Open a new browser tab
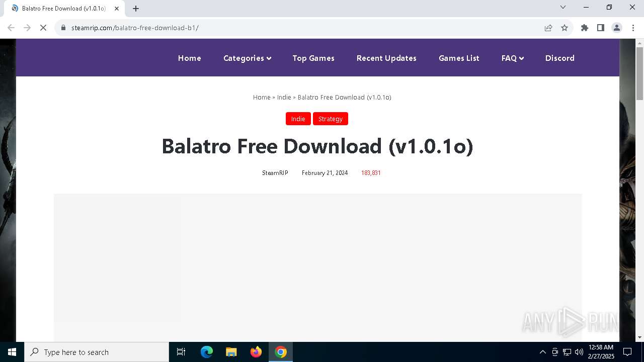Screen dimensions: 644x362 (x=136, y=8)
